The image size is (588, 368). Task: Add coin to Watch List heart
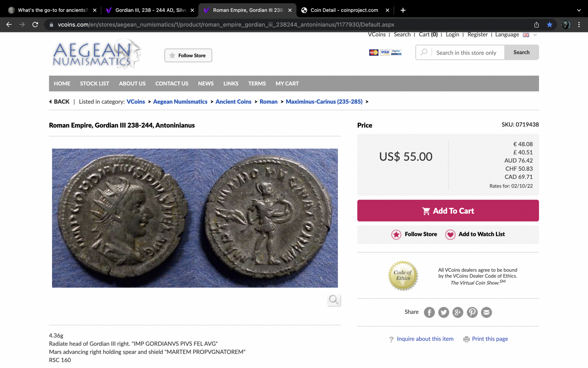(x=450, y=234)
